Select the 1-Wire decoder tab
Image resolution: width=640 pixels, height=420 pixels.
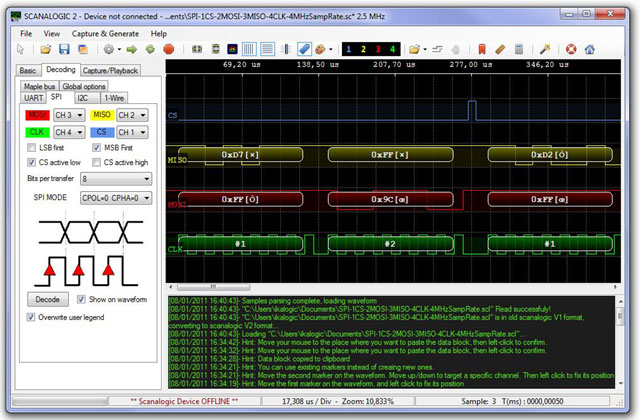tap(114, 98)
